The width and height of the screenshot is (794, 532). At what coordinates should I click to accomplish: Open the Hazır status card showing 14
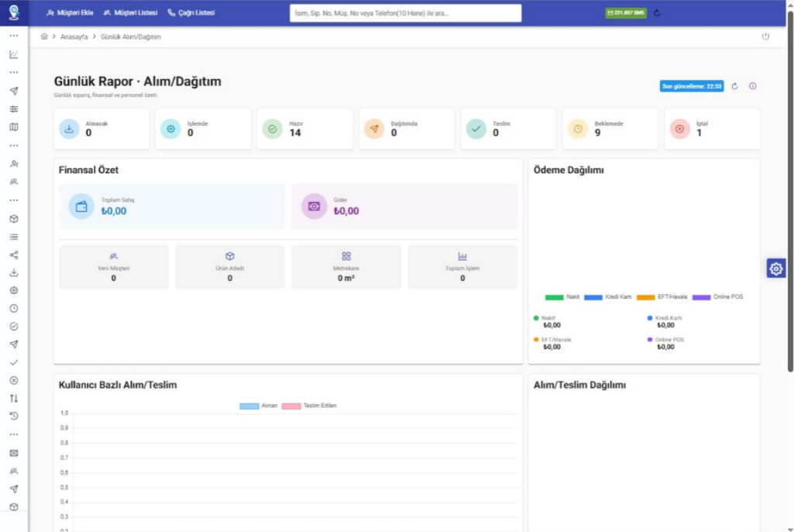[x=305, y=130]
